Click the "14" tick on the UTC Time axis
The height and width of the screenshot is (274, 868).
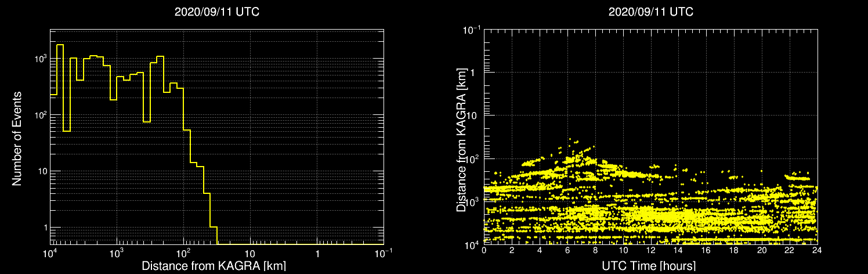[678, 250]
